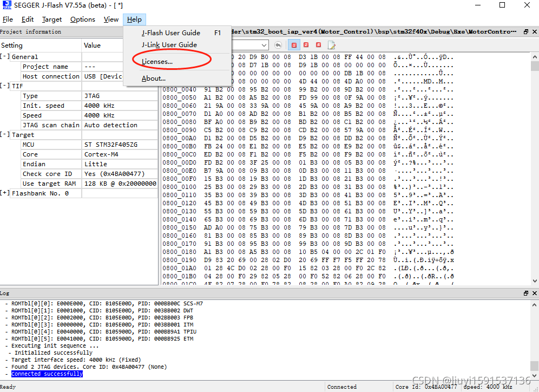Click the J-Flash application icon in title bar
539x392 pixels.
pos(6,5)
